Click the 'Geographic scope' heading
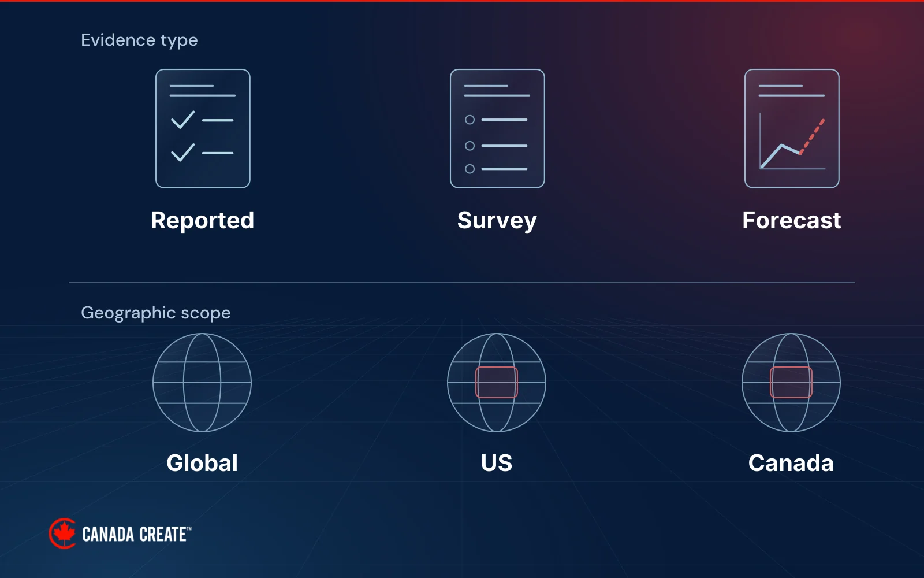 (156, 313)
